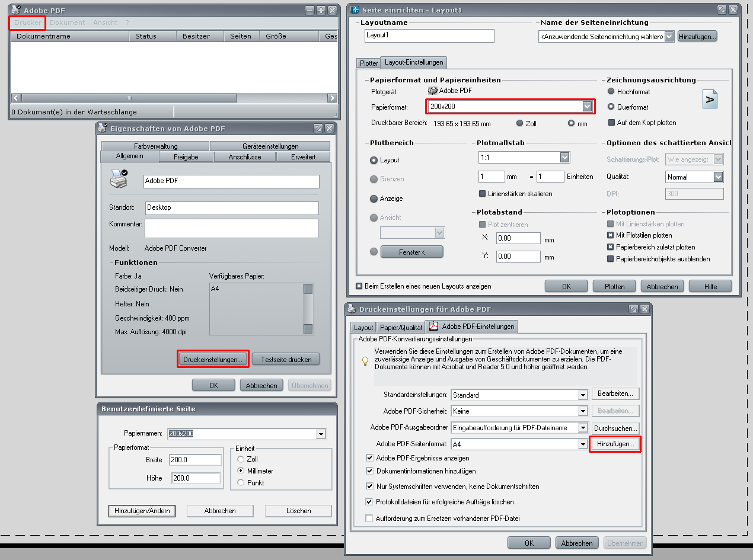Switch to Papier/Qualität tab

401,327
